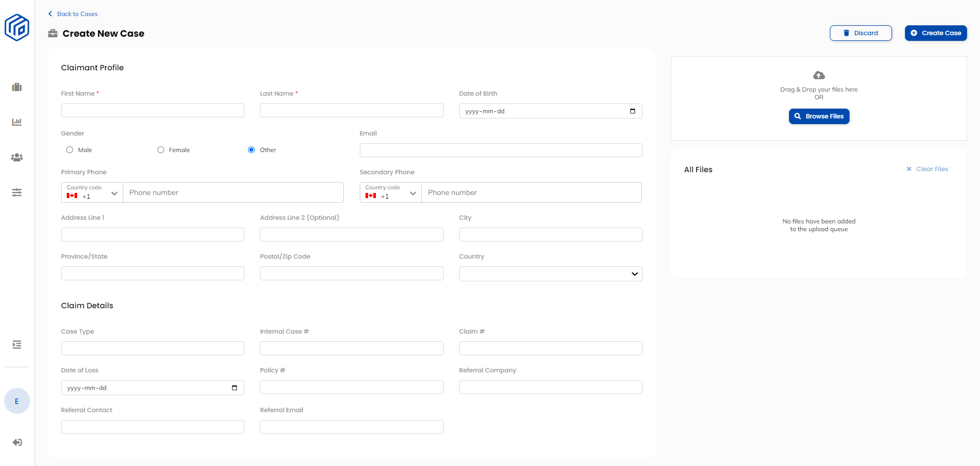Open the Date of Birth calendar picker icon
Viewport: 980px width, 466px height.
pyautogui.click(x=632, y=111)
